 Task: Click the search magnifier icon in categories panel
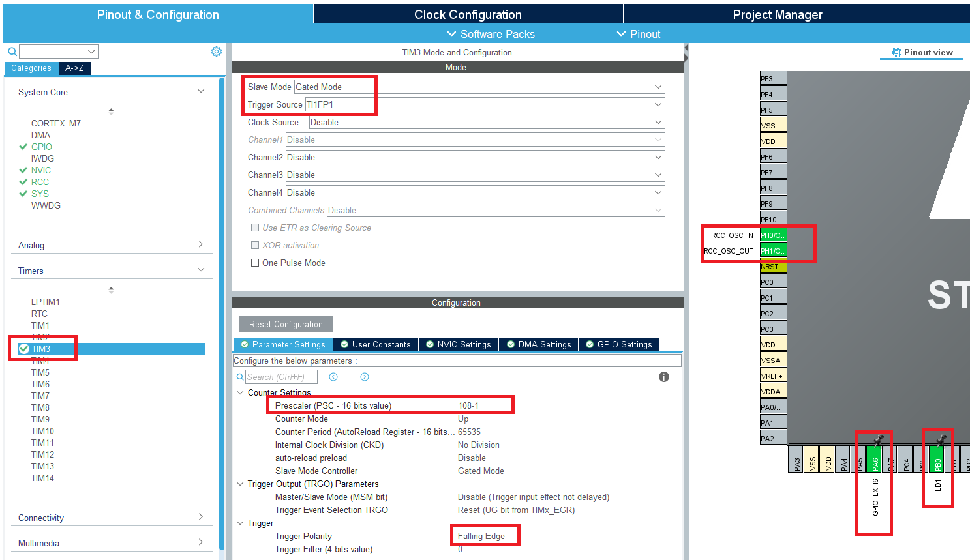pos(12,52)
